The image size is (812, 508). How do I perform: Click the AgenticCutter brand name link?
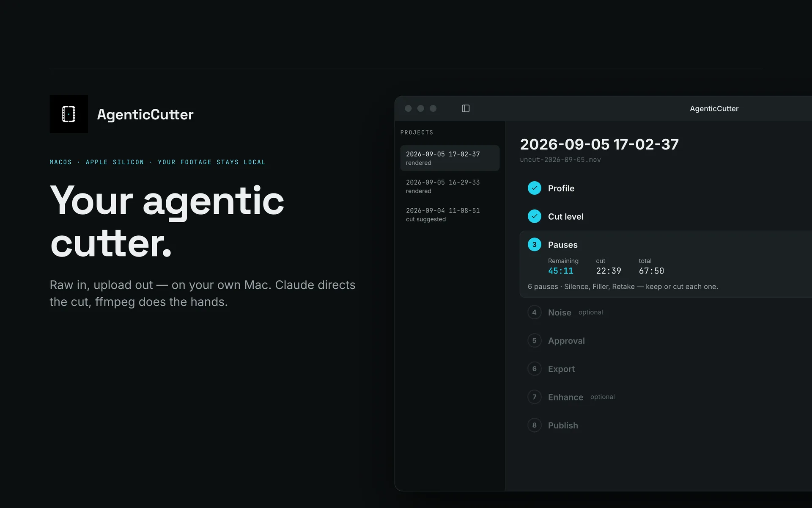pos(145,114)
